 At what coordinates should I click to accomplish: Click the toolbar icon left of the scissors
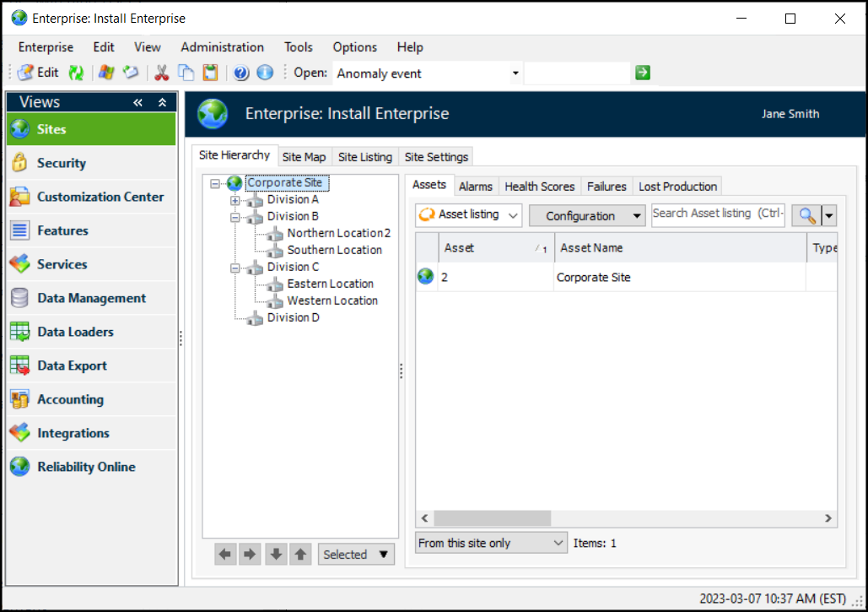(x=131, y=73)
